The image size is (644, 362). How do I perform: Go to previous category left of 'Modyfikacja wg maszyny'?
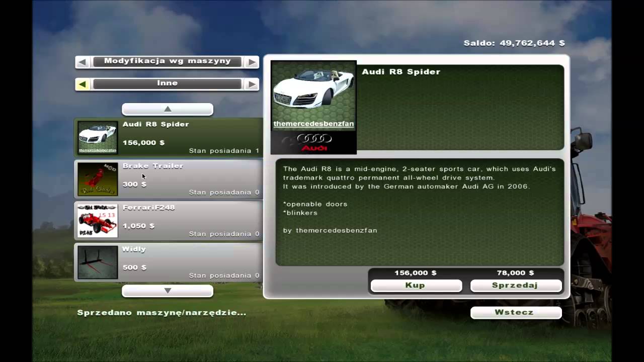83,62
